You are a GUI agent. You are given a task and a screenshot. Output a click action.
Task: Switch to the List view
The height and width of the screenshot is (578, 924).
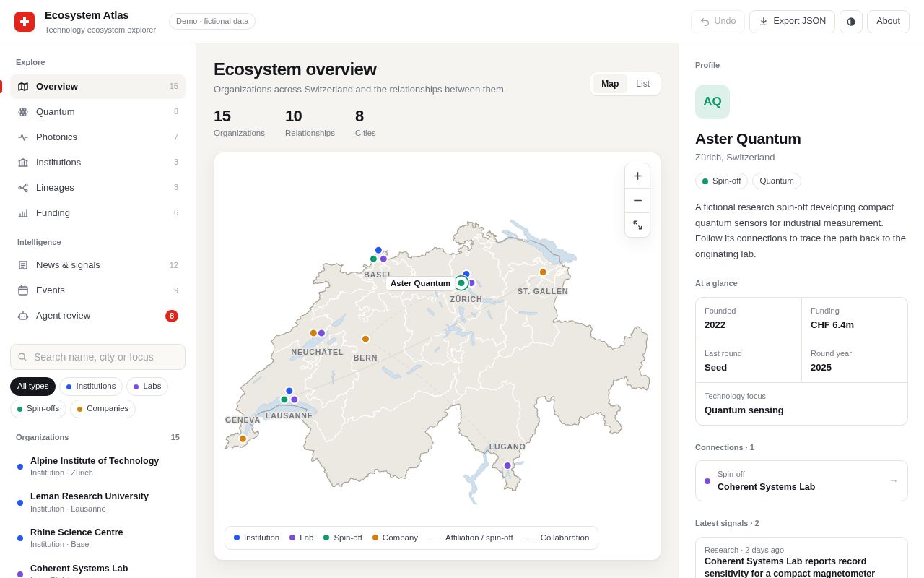(642, 84)
